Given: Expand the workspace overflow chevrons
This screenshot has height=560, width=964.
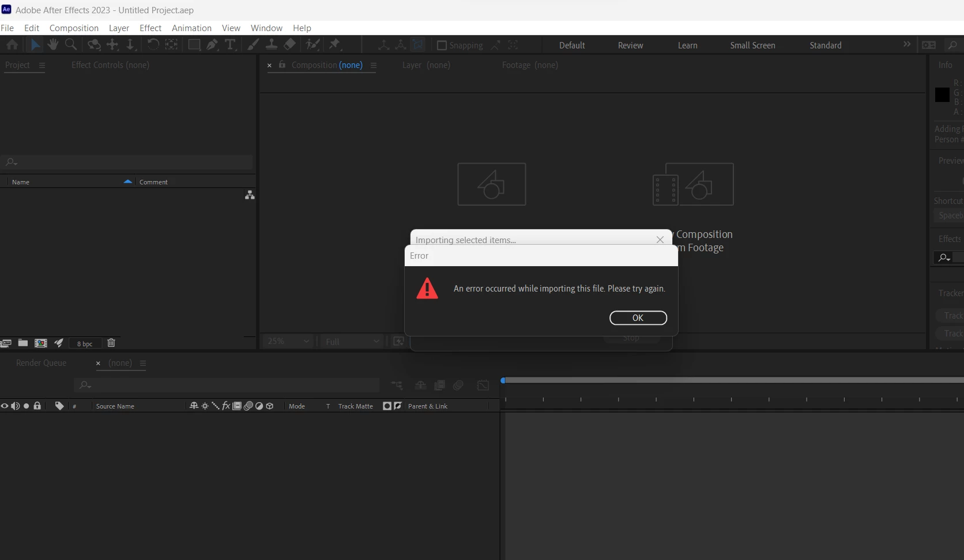Looking at the screenshot, I should coord(907,44).
